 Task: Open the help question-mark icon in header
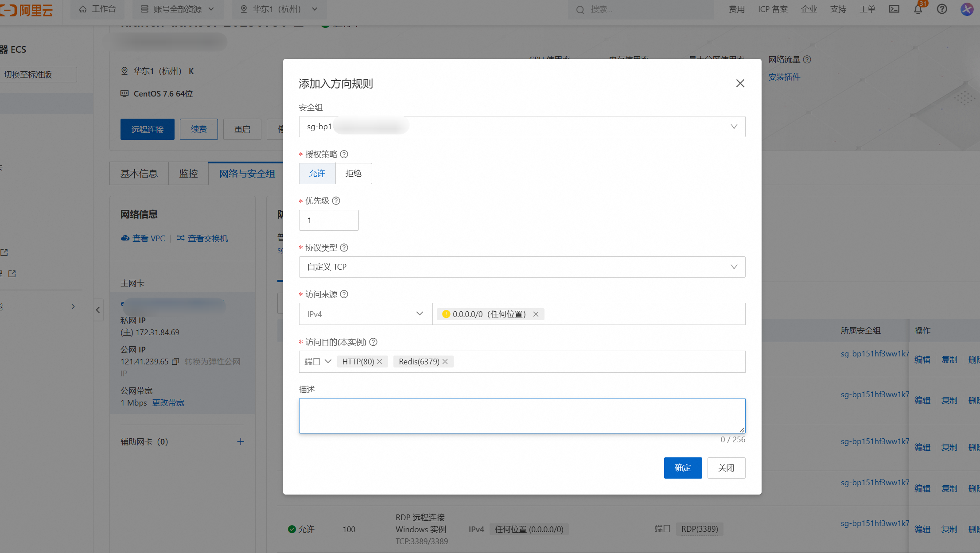tap(942, 9)
